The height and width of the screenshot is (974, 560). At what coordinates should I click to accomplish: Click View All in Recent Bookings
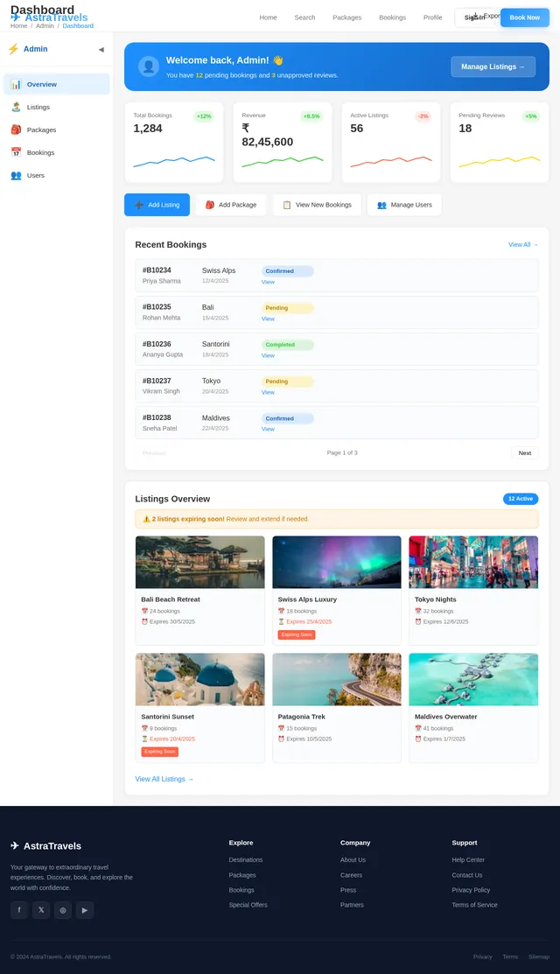click(x=523, y=245)
